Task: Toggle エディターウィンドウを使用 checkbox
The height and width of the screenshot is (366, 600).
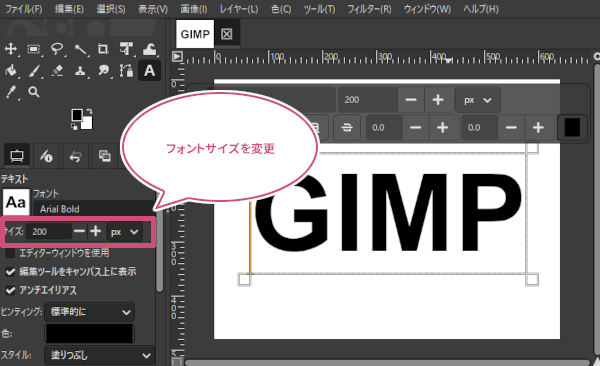Action: coord(10,253)
